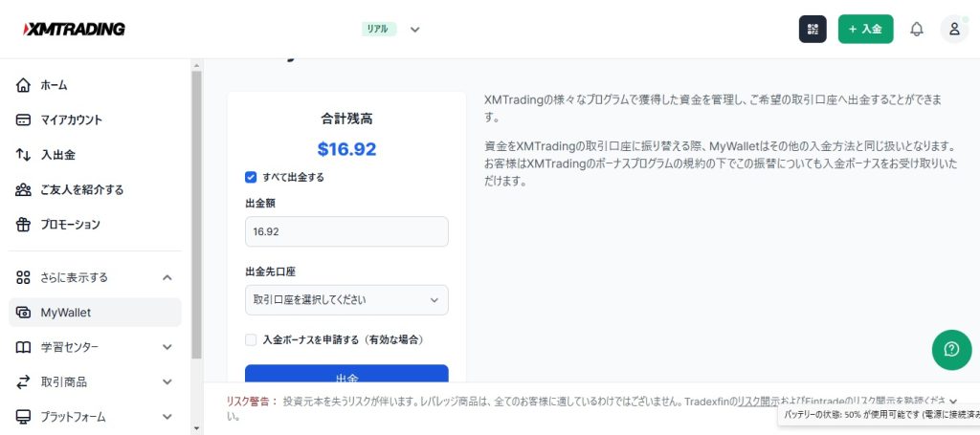
Task: Click the マイアカウント card icon
Action: (x=24, y=120)
